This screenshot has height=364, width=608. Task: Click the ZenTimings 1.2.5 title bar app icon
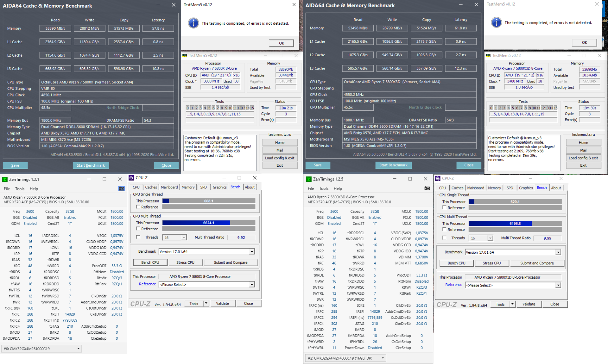pos(309,179)
